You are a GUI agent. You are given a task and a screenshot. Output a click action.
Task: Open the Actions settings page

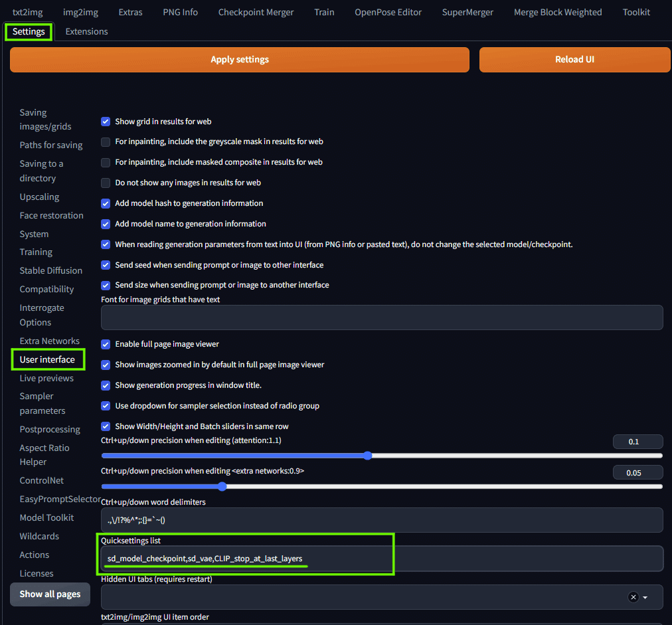coord(35,555)
